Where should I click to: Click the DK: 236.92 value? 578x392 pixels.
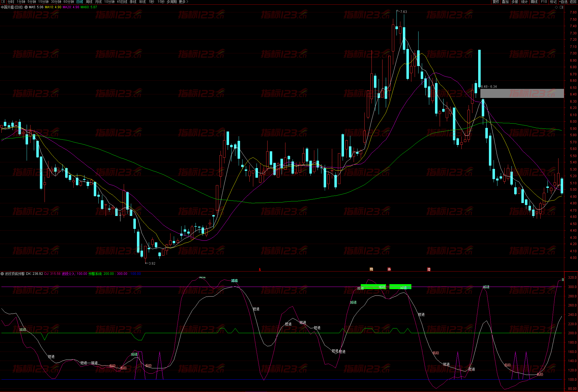(x=35, y=274)
